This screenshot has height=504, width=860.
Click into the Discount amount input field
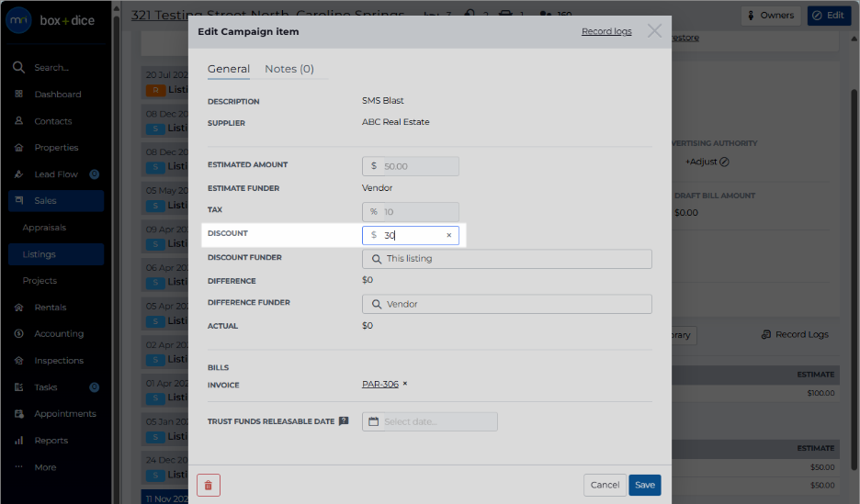coord(411,235)
